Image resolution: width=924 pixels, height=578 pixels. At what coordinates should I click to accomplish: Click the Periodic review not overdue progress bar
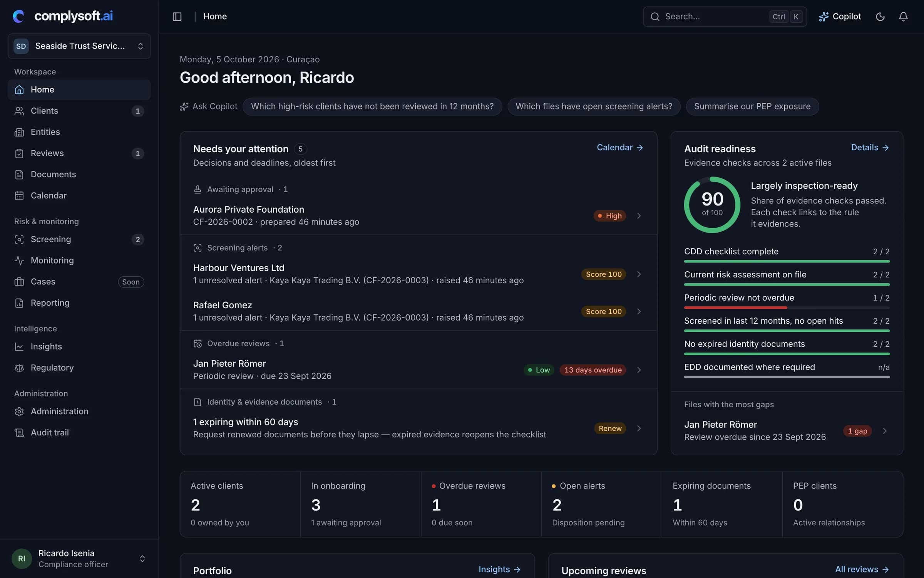click(787, 307)
